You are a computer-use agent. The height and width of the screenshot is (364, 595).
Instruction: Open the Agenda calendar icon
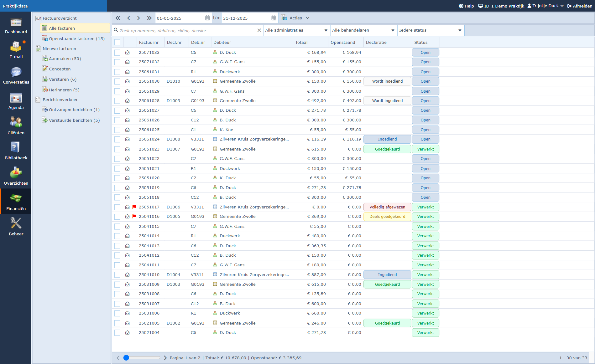pos(16,98)
